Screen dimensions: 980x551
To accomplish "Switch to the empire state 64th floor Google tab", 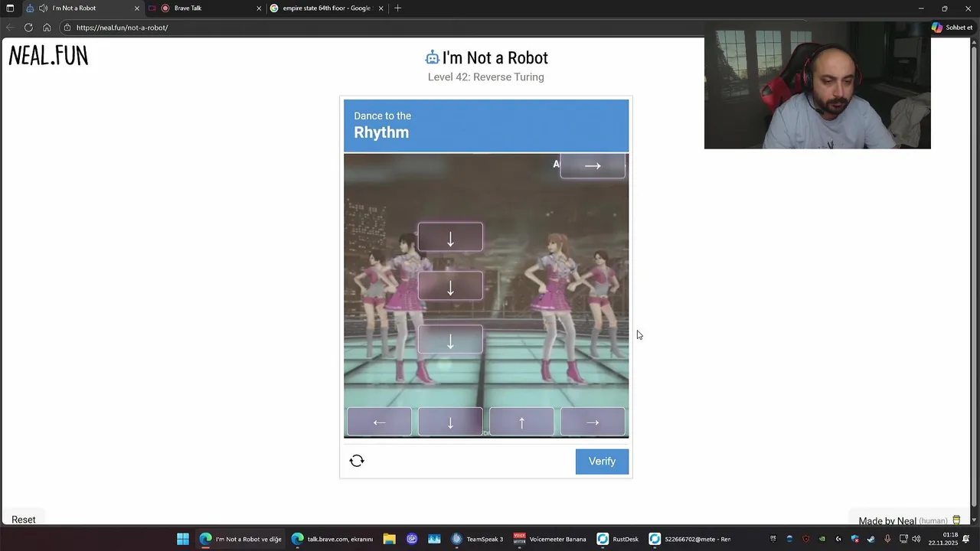I will pos(326,8).
